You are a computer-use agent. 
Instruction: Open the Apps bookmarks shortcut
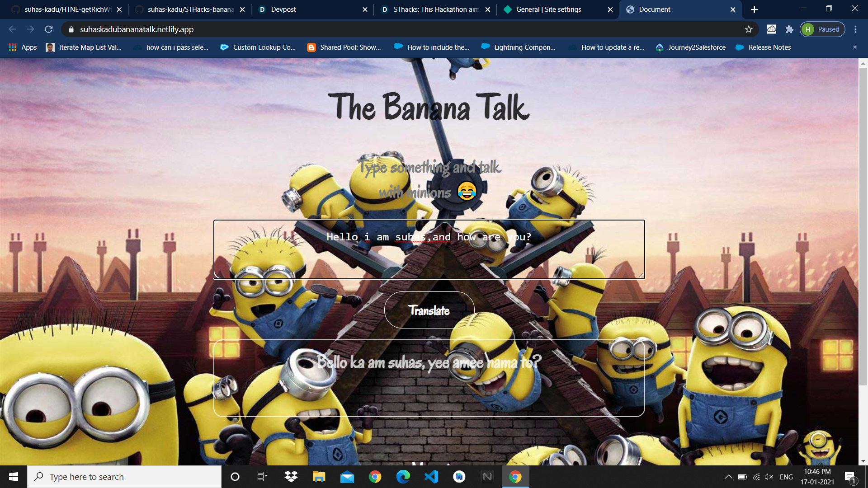point(23,47)
